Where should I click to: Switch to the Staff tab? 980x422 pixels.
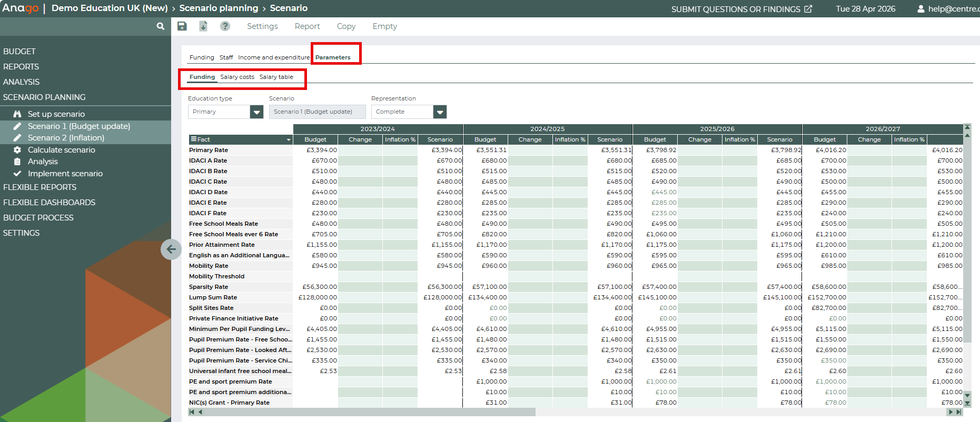point(226,57)
